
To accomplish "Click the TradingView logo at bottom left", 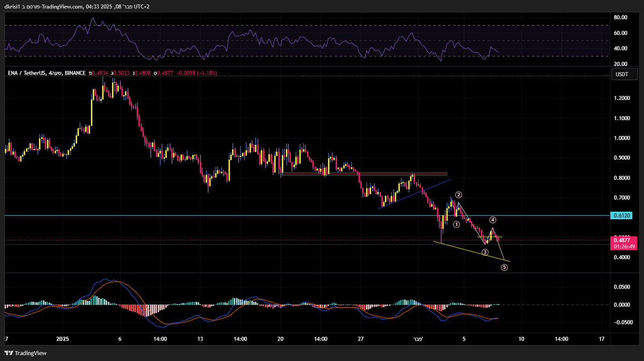I will point(24,353).
